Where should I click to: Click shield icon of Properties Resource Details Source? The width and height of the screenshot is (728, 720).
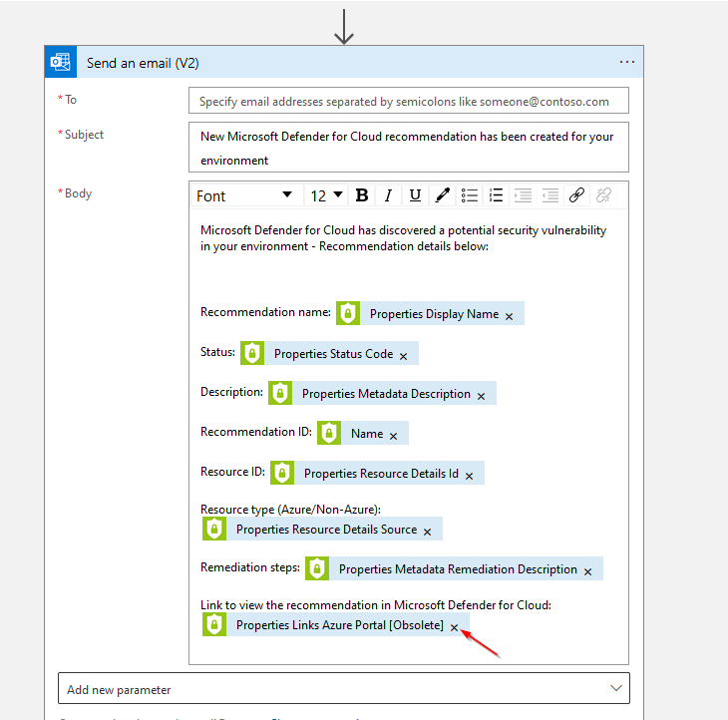click(214, 529)
